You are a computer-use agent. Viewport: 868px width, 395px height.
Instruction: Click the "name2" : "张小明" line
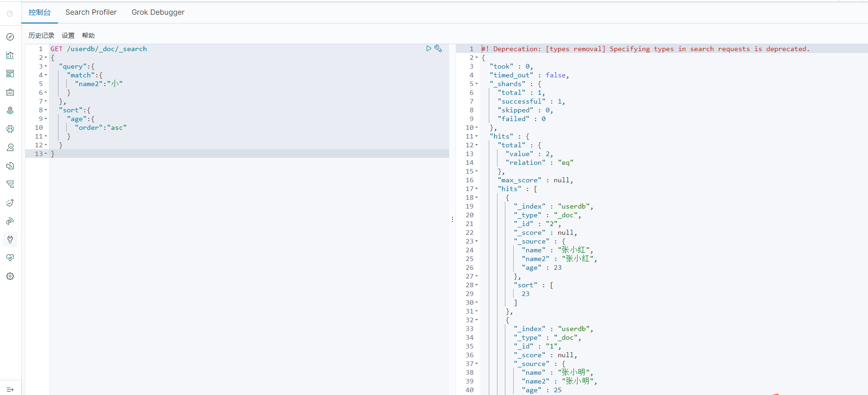point(559,381)
